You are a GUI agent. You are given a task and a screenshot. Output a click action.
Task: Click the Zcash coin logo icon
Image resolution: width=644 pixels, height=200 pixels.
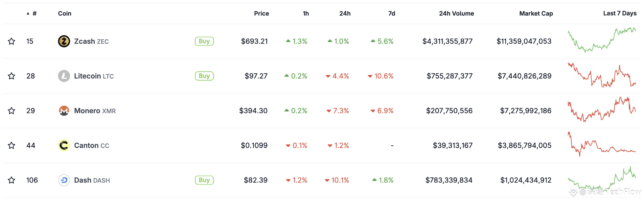point(64,41)
